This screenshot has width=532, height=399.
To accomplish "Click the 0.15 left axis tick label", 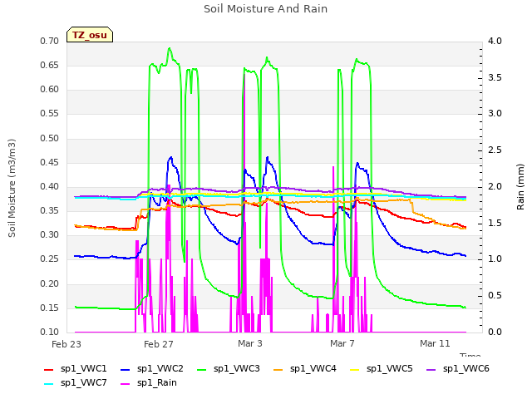I will [50, 308].
